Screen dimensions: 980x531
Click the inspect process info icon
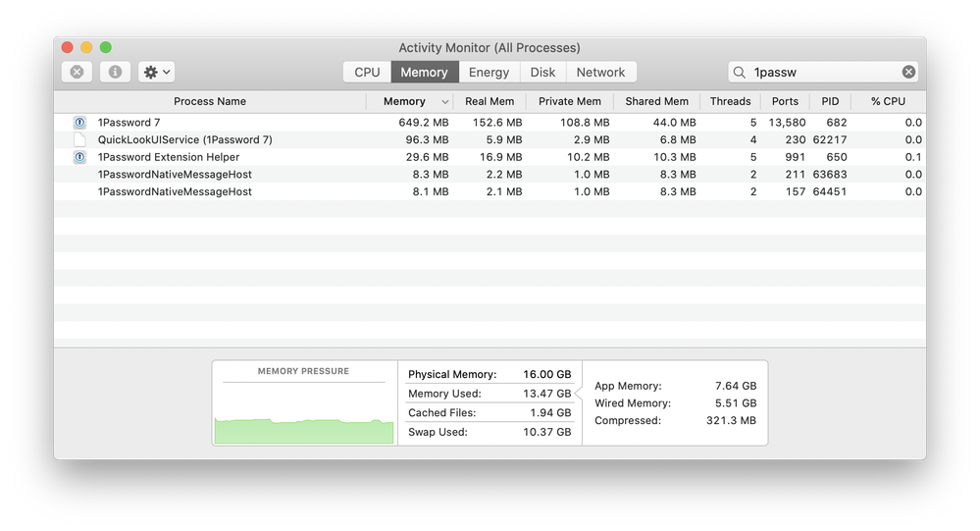(x=115, y=72)
